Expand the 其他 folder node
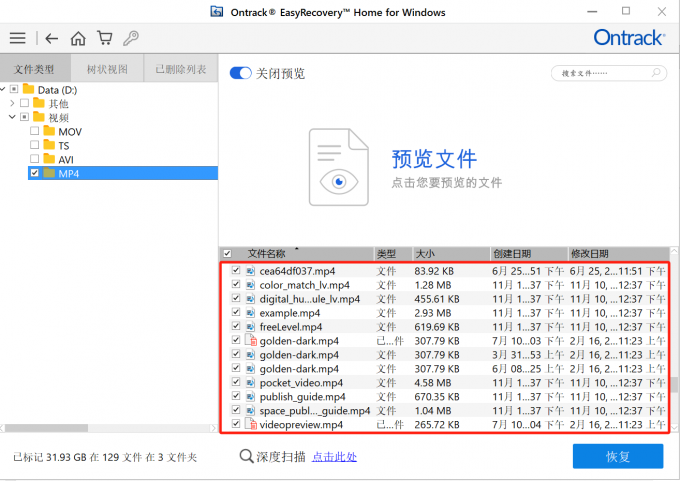680x481 pixels. click(11, 104)
